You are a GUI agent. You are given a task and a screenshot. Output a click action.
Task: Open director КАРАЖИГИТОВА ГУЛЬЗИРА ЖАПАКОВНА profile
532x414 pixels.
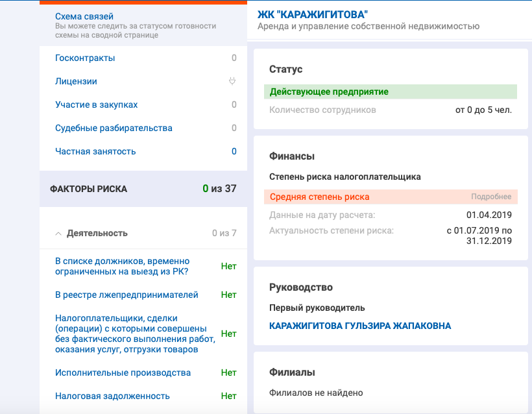point(359,326)
